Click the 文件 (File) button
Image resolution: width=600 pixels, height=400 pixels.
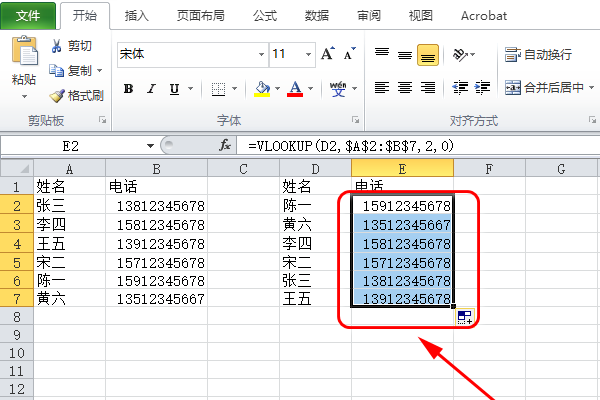[x=28, y=16]
